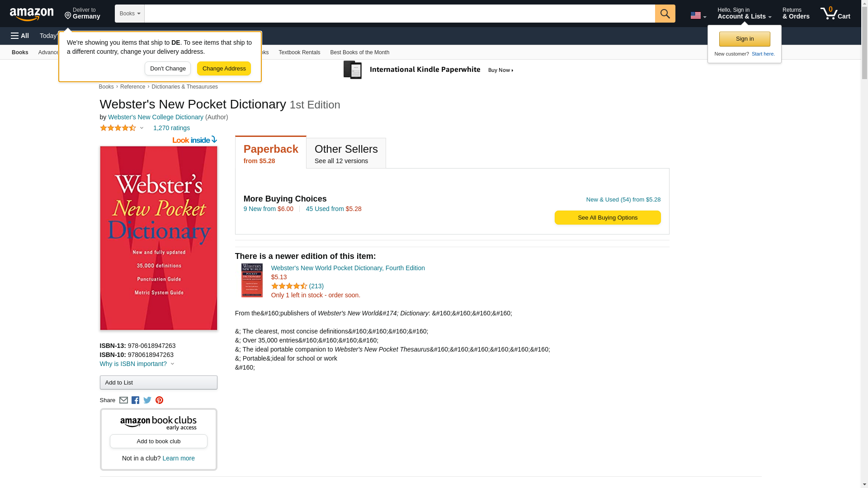The image size is (868, 488).
Task: Share on Twitter icon
Action: point(147,400)
